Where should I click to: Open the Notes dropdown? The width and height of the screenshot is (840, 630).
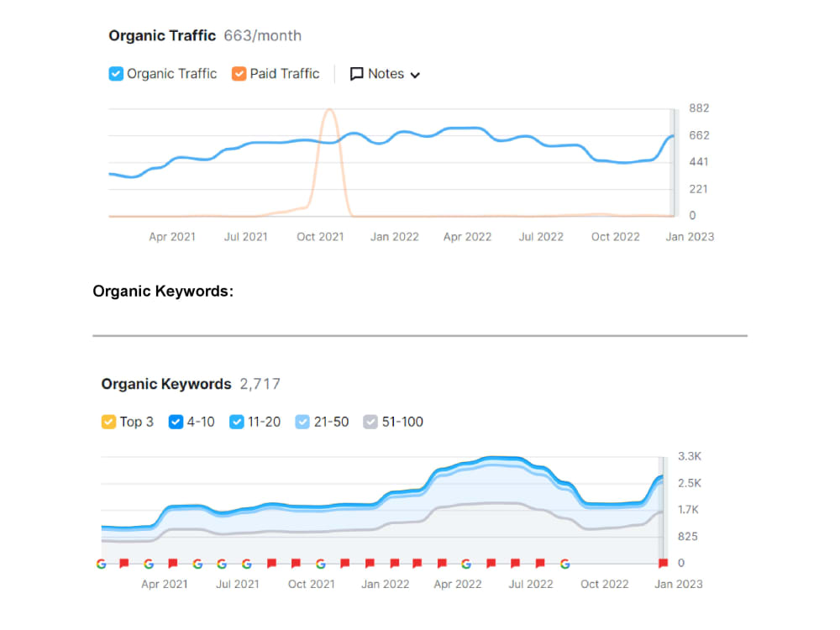click(x=385, y=74)
